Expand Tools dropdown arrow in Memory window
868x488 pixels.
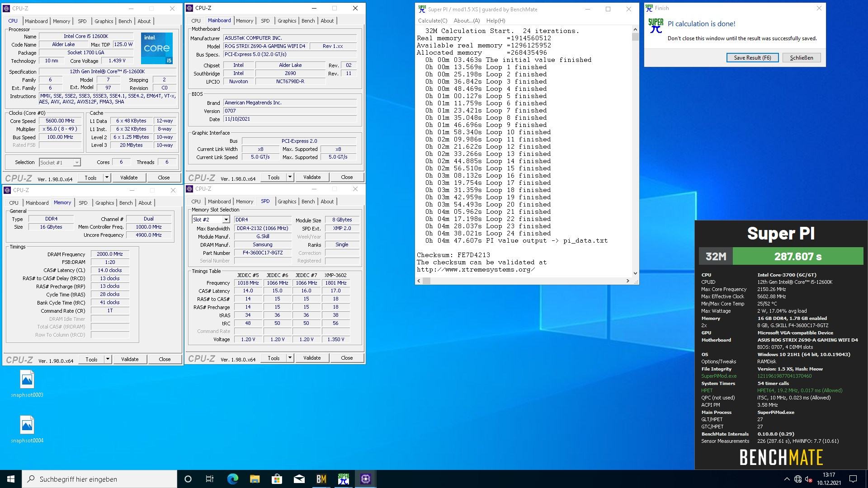point(108,359)
